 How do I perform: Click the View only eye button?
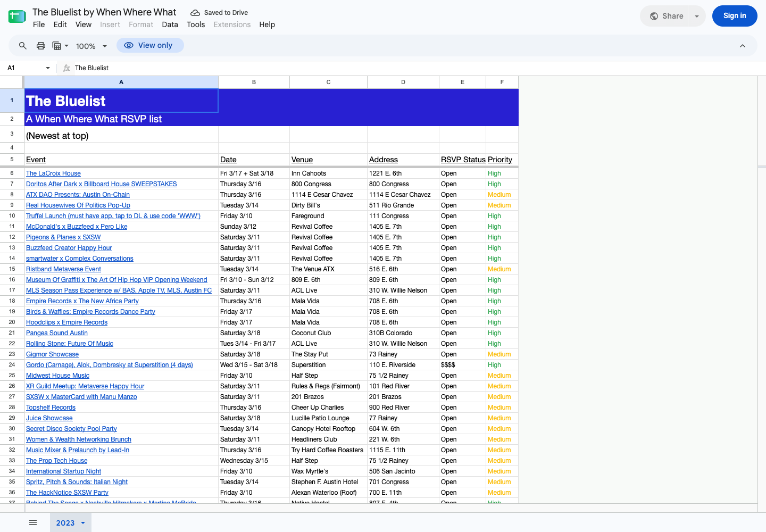coord(150,45)
